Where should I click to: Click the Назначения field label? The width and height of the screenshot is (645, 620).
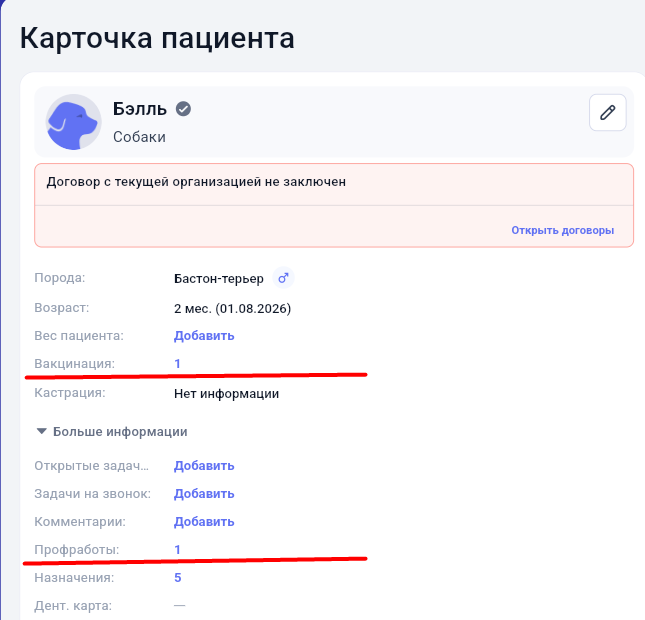click(74, 578)
